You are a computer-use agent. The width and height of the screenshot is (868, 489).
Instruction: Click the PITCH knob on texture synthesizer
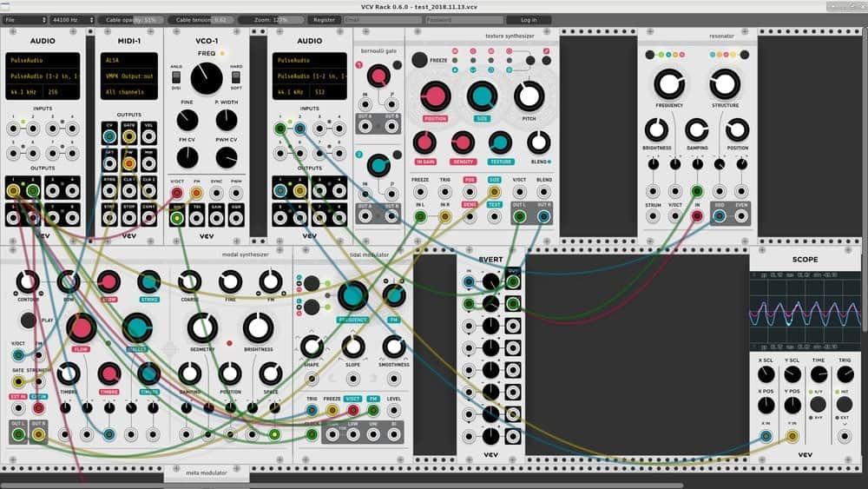click(529, 96)
